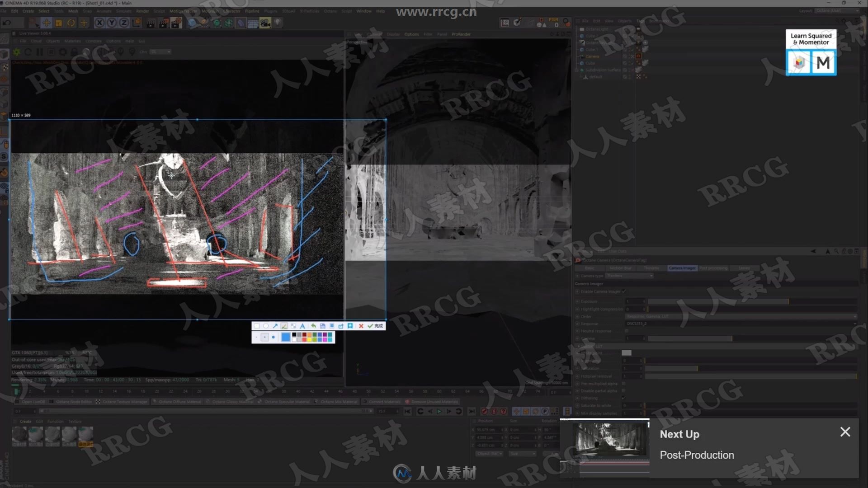Close the Next Up card
Screen dimensions: 868x488
coord(845,432)
